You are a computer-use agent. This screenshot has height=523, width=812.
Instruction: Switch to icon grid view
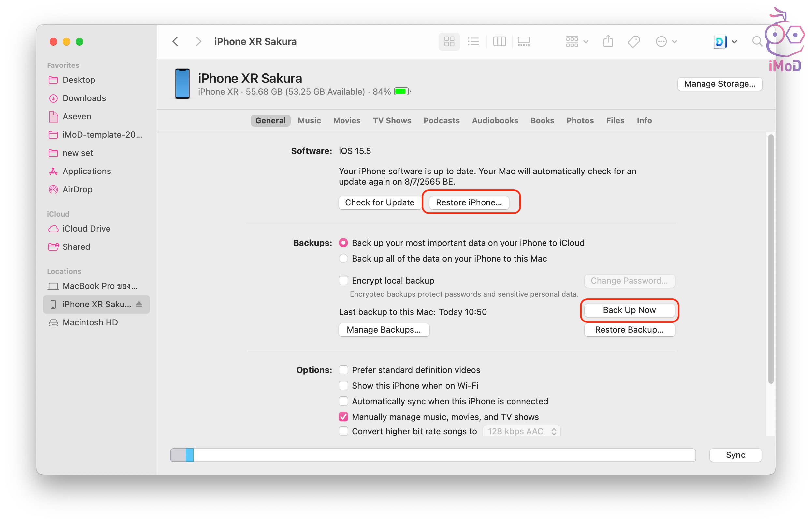coord(449,41)
